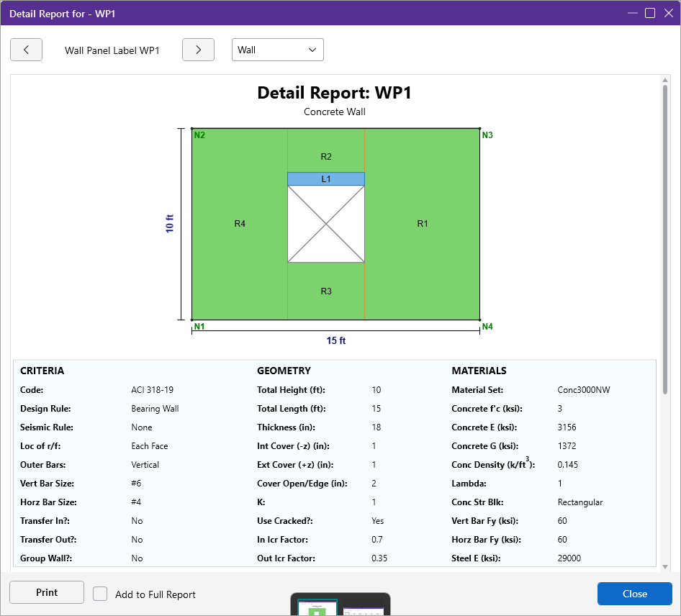Click the taskbar preview thumbnail at bottom
The height and width of the screenshot is (616, 681).
point(340,606)
